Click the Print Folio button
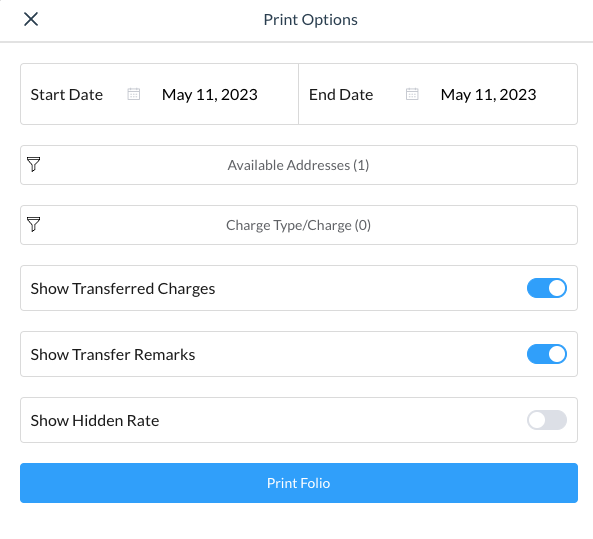This screenshot has height=539, width=593. [299, 483]
